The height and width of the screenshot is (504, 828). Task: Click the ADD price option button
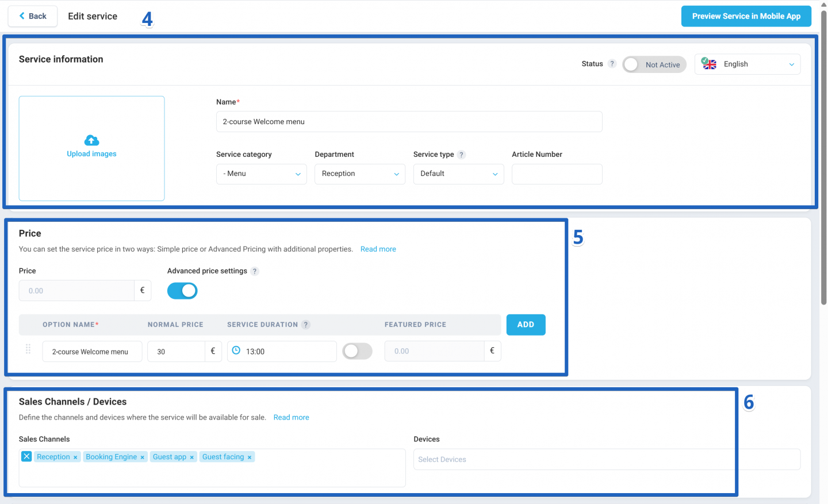pyautogui.click(x=526, y=325)
